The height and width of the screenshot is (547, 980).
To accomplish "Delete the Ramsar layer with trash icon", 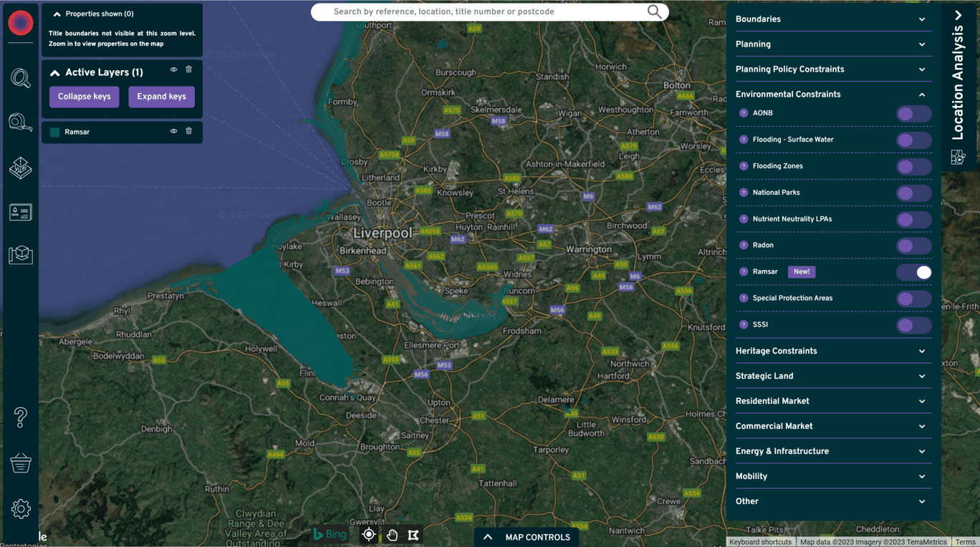I will click(189, 131).
